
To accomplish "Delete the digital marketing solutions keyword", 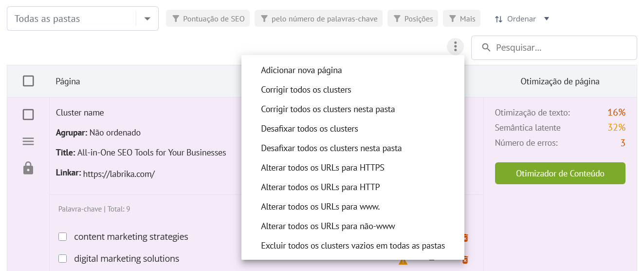I will click(x=465, y=260).
